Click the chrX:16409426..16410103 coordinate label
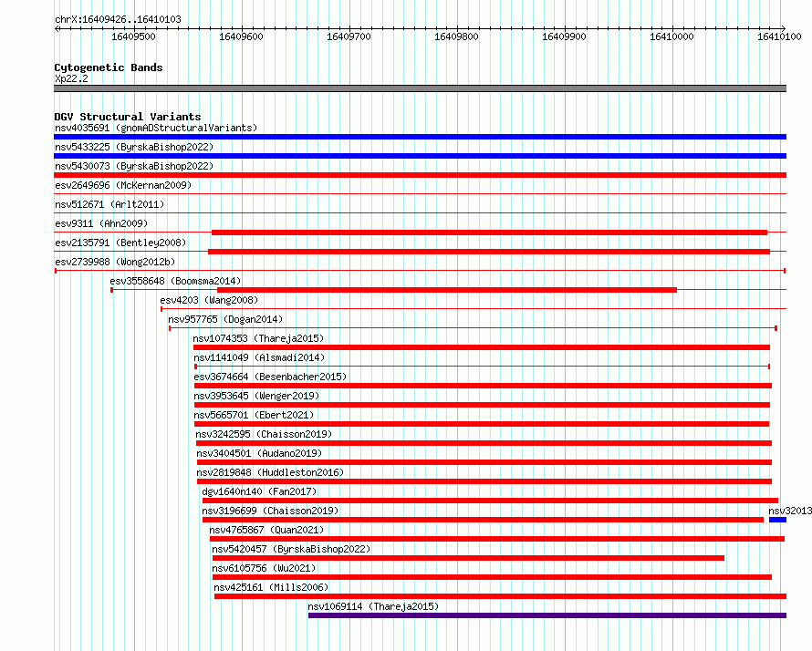The image size is (812, 651). click(x=118, y=19)
